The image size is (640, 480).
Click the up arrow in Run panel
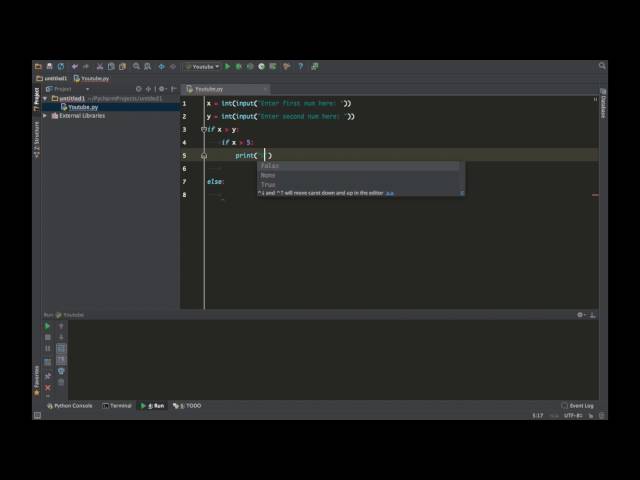[x=61, y=327]
